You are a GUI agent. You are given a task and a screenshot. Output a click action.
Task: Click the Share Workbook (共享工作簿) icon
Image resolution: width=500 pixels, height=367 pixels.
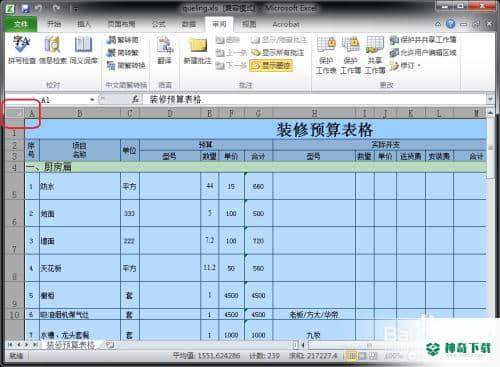[375, 55]
